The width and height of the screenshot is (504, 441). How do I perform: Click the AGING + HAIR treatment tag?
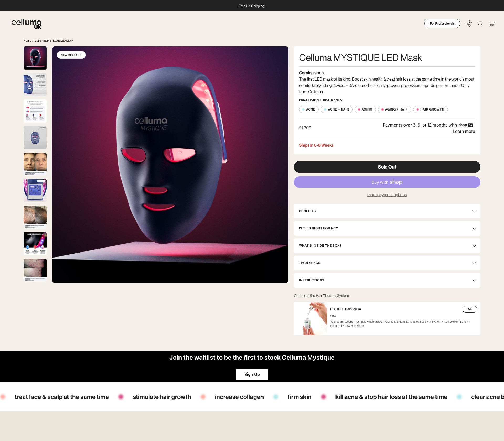coord(395,109)
